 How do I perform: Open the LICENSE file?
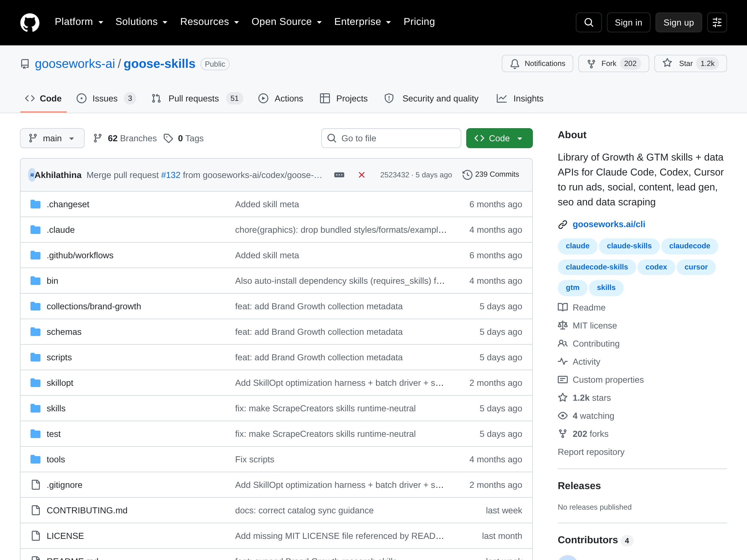[65, 536]
